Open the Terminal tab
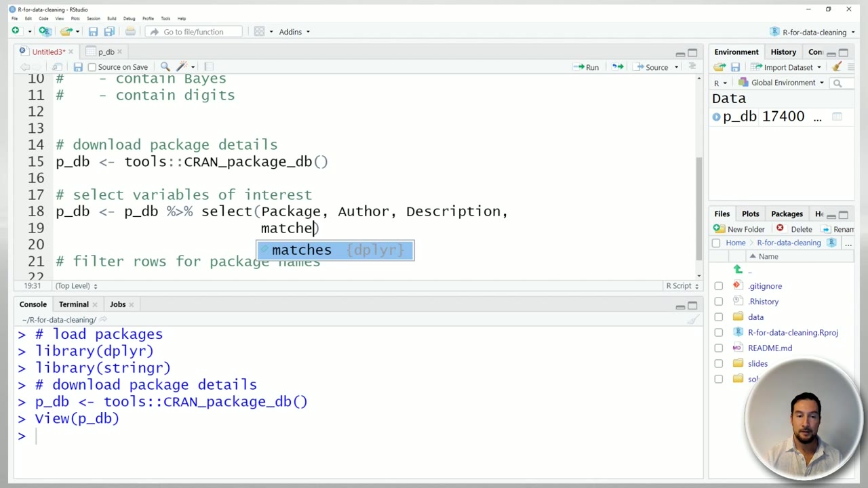The height and width of the screenshot is (488, 868). [x=73, y=304]
